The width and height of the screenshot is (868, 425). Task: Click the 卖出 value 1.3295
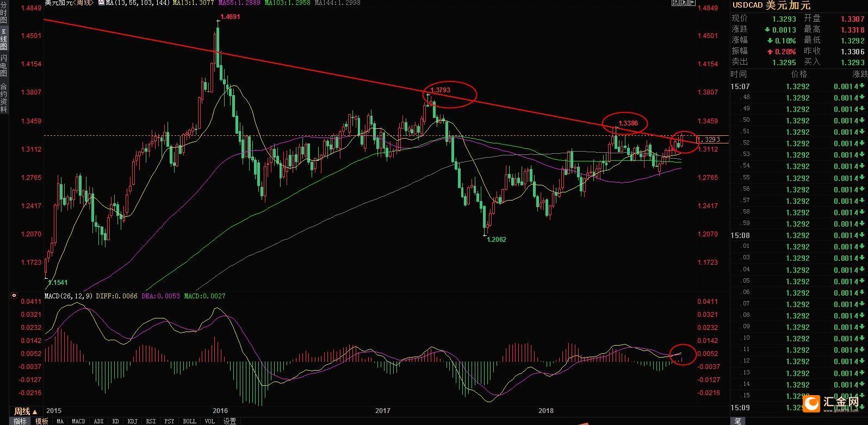tap(784, 62)
